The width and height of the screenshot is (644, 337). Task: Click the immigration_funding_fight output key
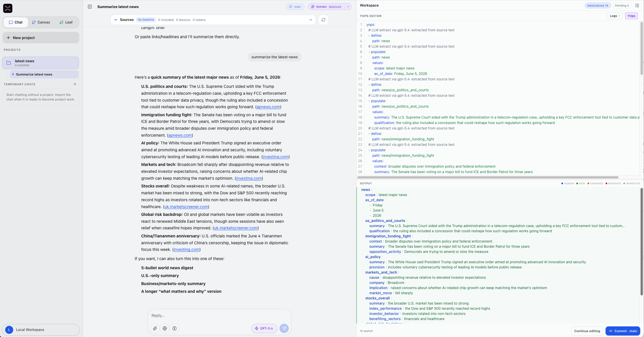point(388,236)
